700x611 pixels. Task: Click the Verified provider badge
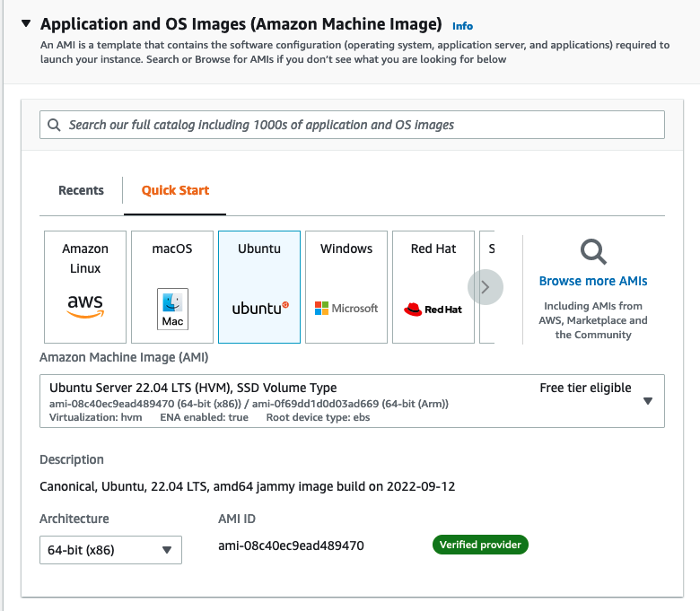pos(480,545)
